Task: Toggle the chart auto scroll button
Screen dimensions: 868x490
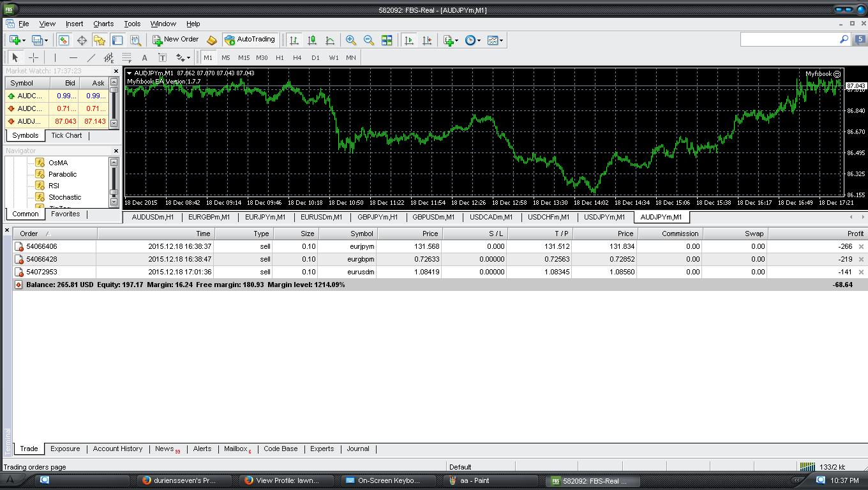Action: click(x=409, y=40)
